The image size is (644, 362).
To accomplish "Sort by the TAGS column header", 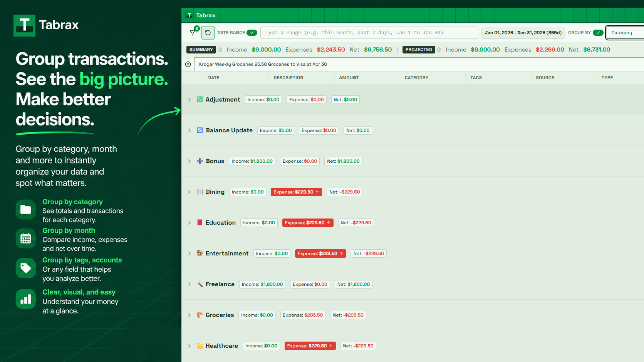I will point(476,78).
